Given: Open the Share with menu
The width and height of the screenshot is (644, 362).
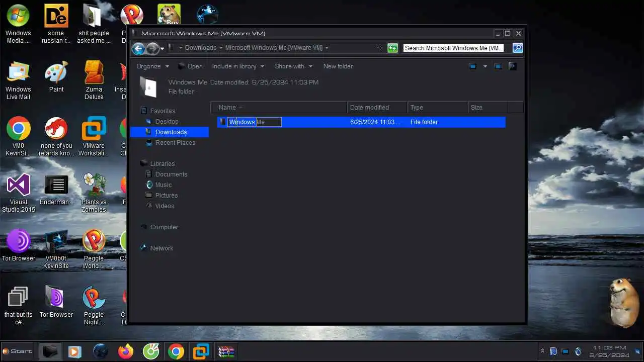Looking at the screenshot, I should pyautogui.click(x=293, y=66).
